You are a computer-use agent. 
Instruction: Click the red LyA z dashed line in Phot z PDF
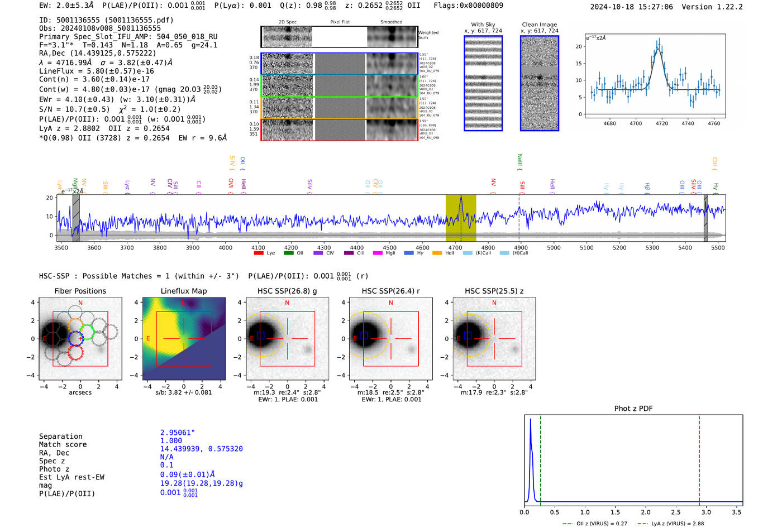point(699,460)
